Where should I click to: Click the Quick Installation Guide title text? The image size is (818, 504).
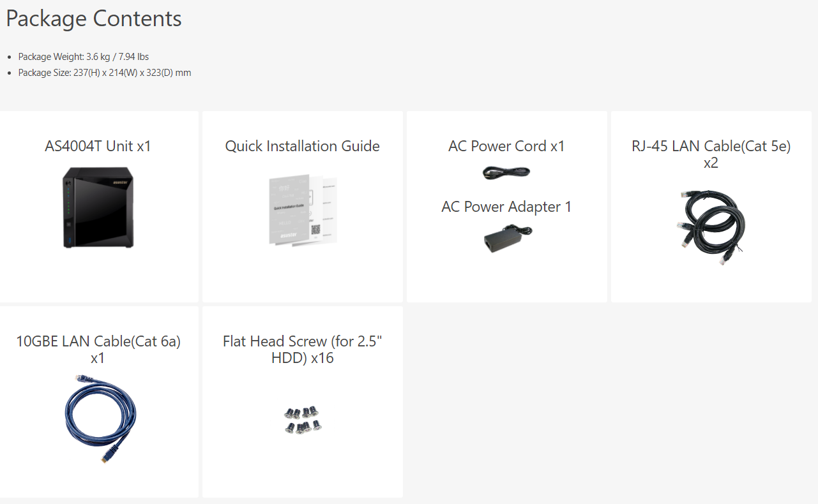pyautogui.click(x=302, y=146)
